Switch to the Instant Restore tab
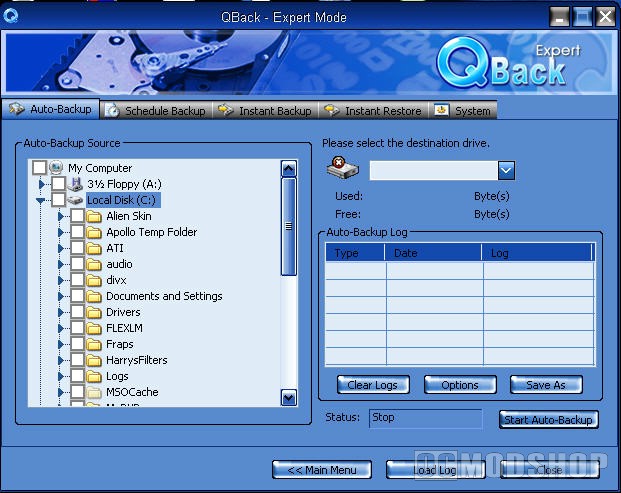Image resolution: width=621 pixels, height=493 pixels. pos(373,111)
